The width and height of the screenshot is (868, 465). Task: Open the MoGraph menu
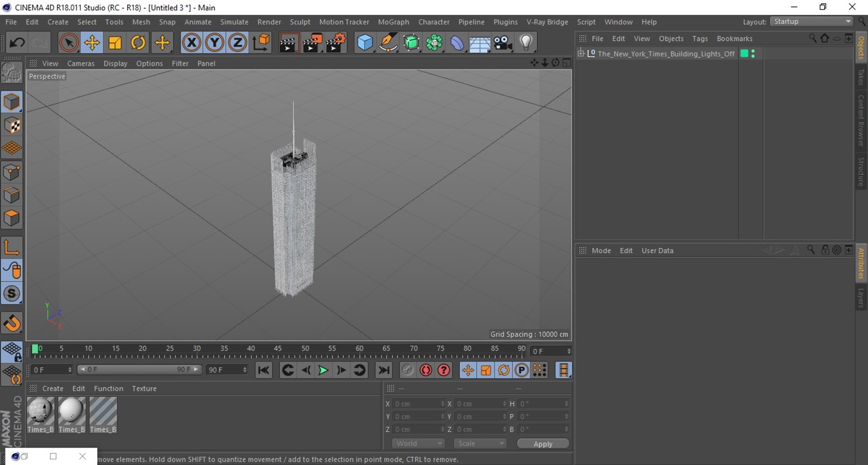tap(393, 22)
